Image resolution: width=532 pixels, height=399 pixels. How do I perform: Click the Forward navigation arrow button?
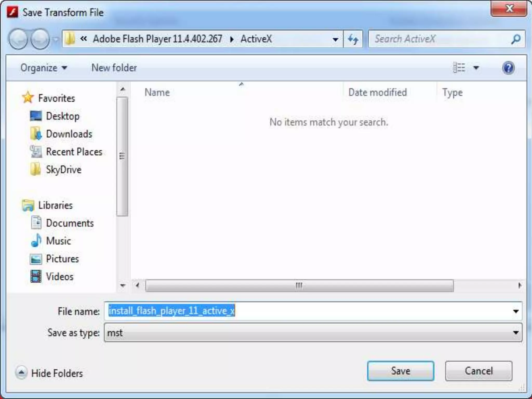(x=40, y=39)
